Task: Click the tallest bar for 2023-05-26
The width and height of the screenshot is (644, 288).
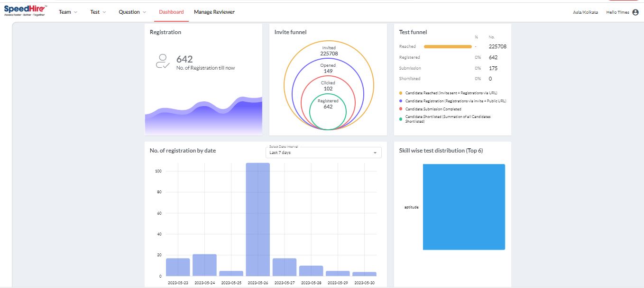Action: pos(258,219)
